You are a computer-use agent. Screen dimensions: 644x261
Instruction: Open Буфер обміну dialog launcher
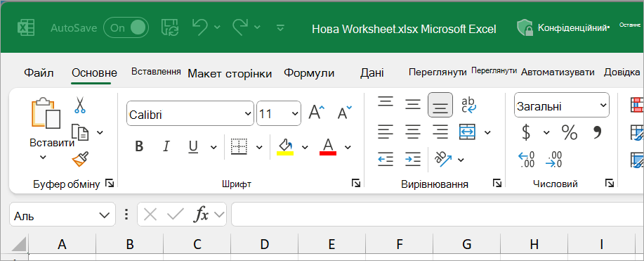click(110, 183)
